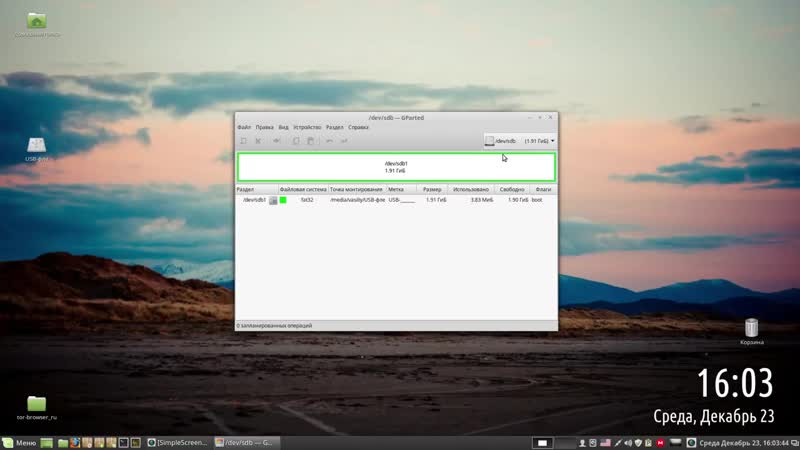Click the fat32 file system cell
Viewport: 800px width, 450px height.
(x=307, y=200)
